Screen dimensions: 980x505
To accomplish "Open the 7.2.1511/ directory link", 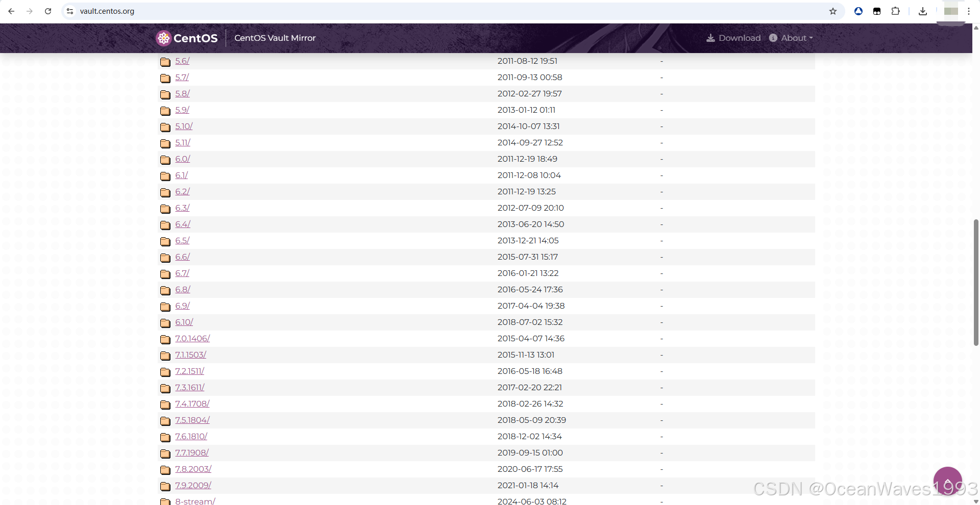I will click(190, 371).
